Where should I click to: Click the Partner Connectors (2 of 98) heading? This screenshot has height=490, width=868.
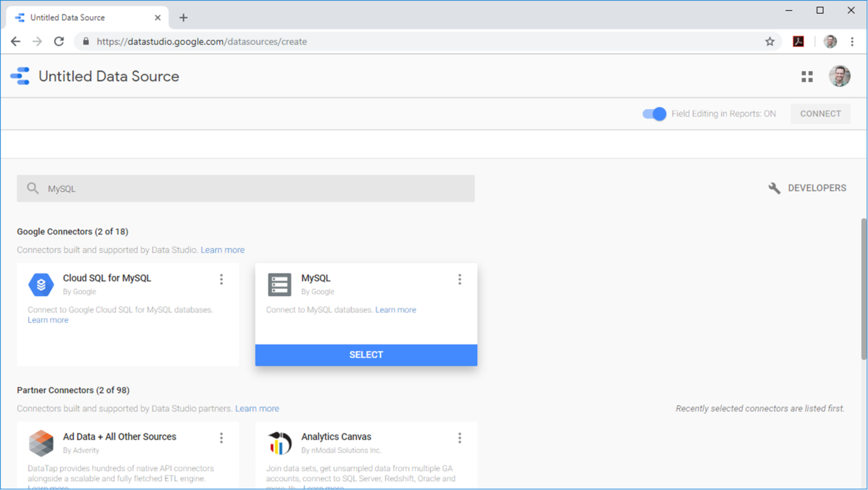pos(73,390)
